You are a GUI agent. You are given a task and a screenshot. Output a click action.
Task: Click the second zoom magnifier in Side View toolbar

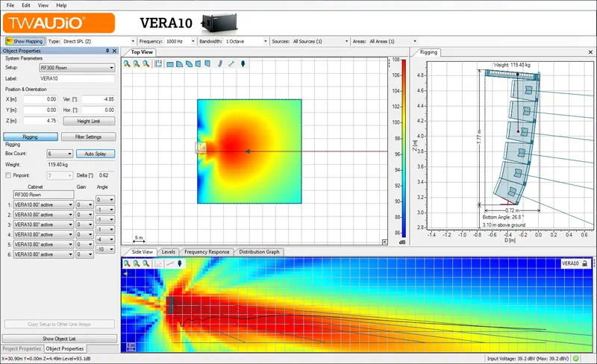pos(137,263)
